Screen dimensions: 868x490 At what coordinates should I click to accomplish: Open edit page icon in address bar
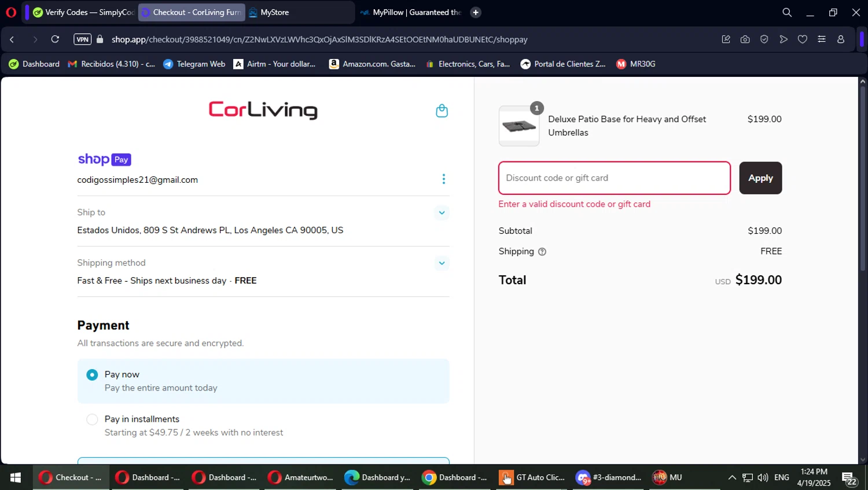pos(726,39)
